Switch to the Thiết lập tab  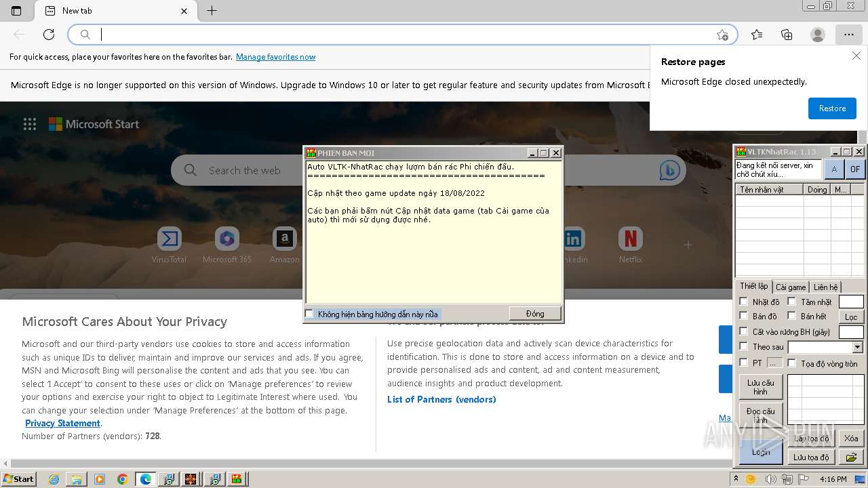(x=753, y=286)
